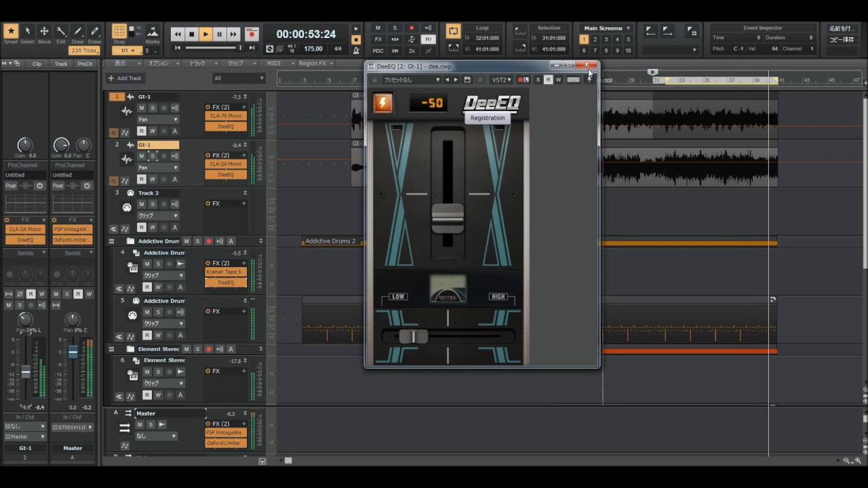This screenshot has width=868, height=488.
Task: Select screenset number 5
Action: pos(628,39)
